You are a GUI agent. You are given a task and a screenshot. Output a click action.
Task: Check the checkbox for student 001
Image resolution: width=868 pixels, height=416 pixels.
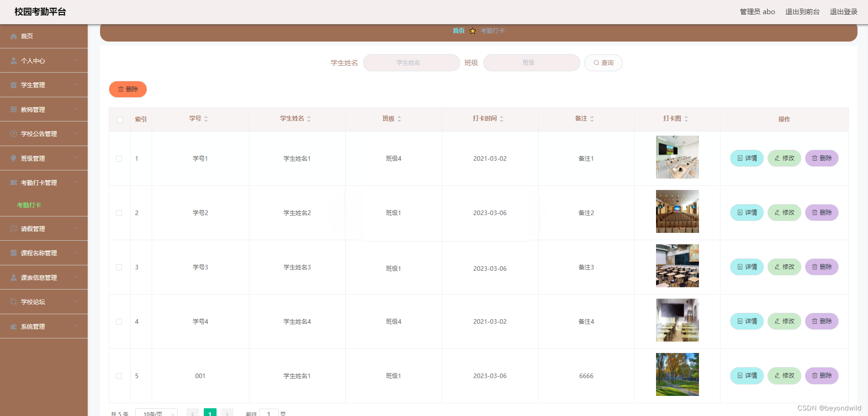[119, 376]
